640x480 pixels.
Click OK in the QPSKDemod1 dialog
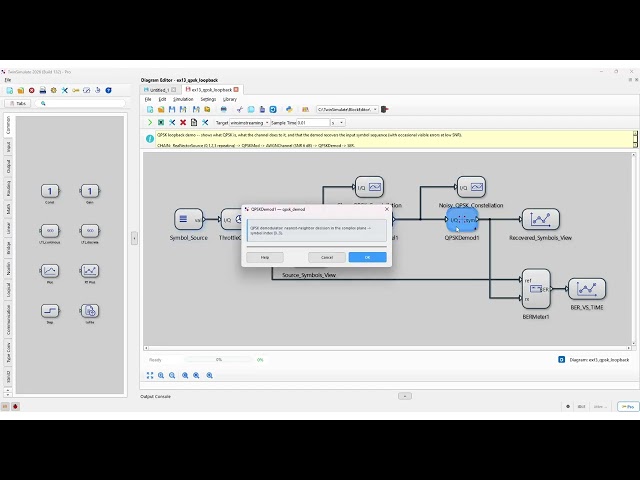(367, 258)
